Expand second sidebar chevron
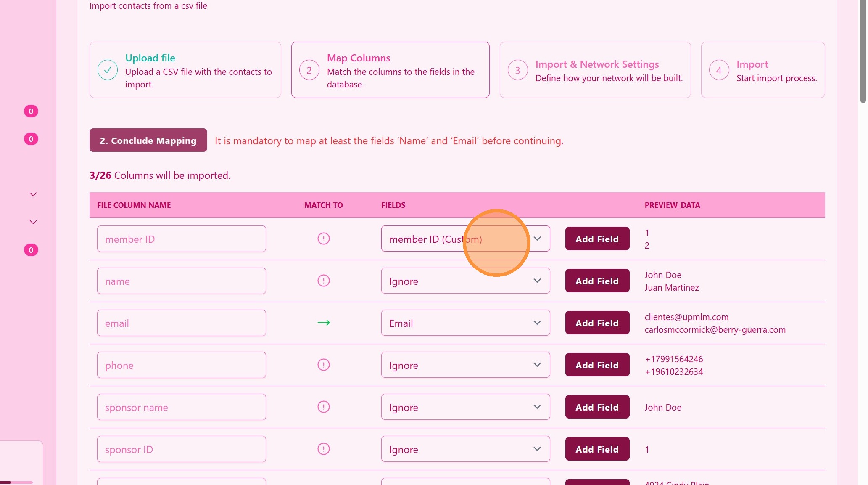This screenshot has height=485, width=868. point(33,222)
